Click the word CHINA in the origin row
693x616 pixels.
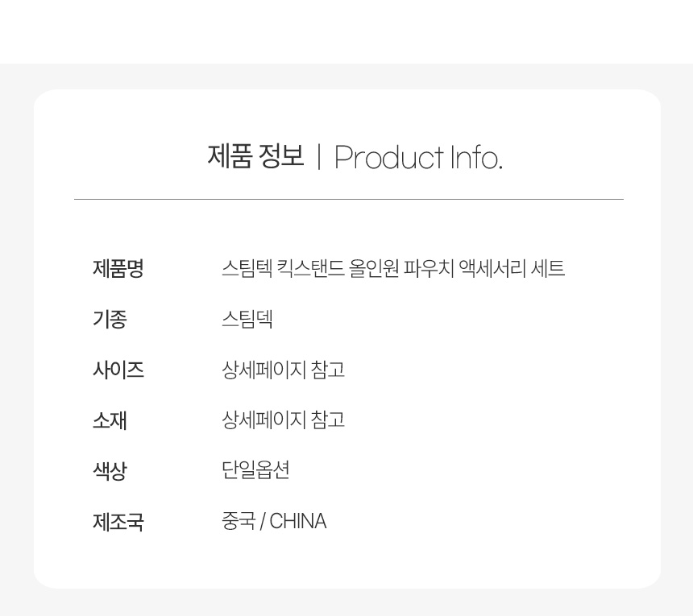[298, 521]
